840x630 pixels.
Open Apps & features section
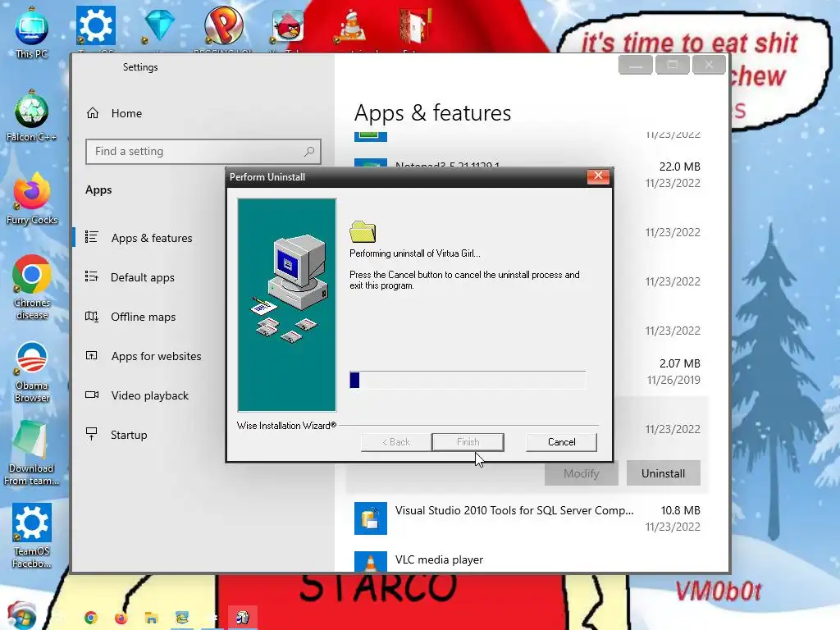[152, 238]
